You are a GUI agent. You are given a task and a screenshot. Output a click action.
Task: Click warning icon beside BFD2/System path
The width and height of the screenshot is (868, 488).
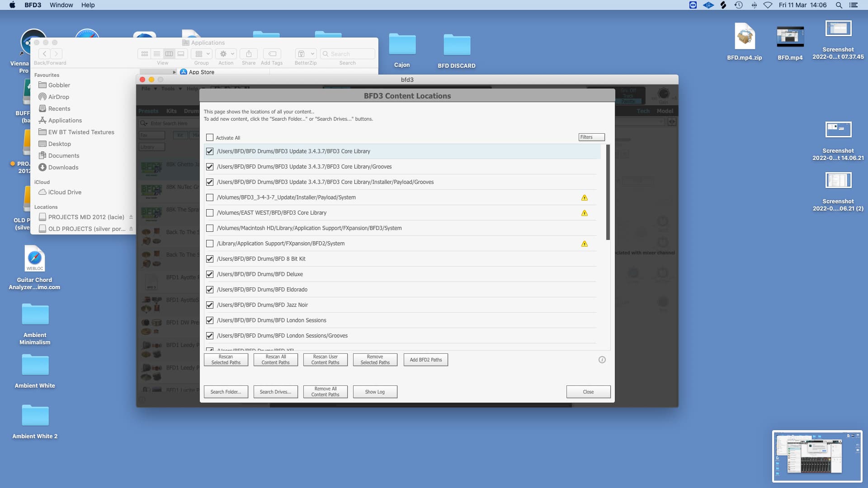coord(584,244)
